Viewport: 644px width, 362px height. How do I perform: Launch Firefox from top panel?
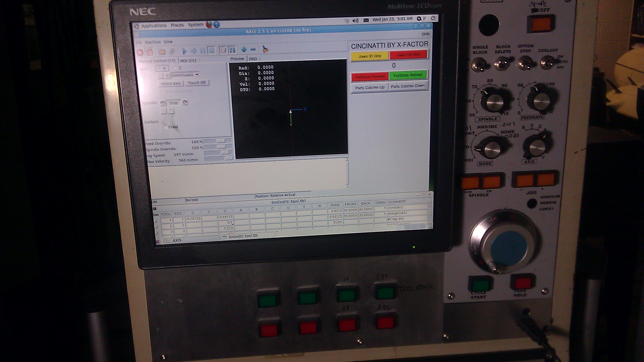[x=209, y=25]
